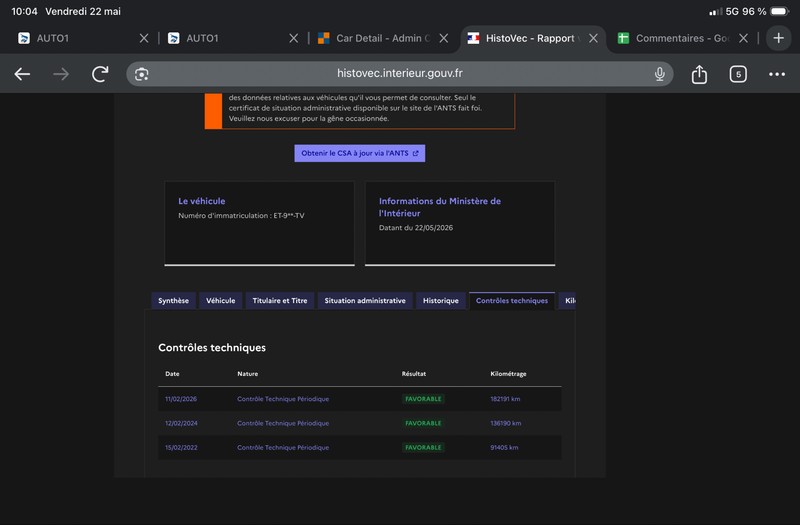Screen dimensions: 800x525
Task: Open the Historique tab
Action: tap(441, 301)
